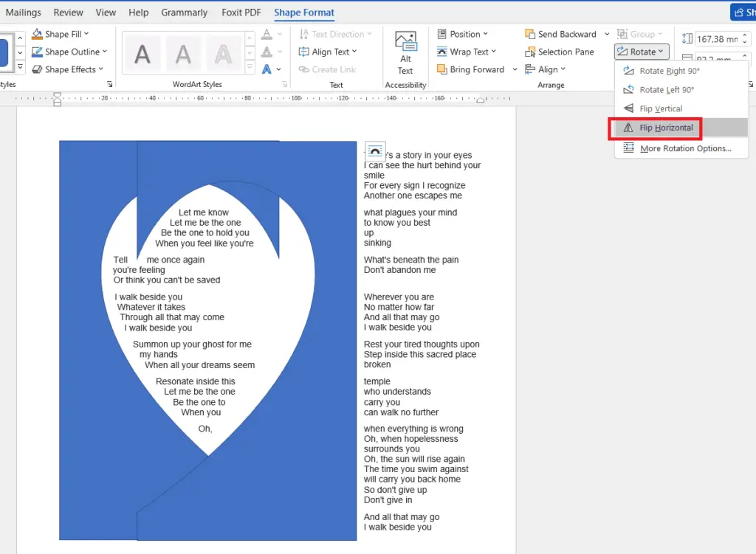Open the Rotate dropdown
Image resolution: width=756 pixels, height=554 pixels.
[x=641, y=52]
